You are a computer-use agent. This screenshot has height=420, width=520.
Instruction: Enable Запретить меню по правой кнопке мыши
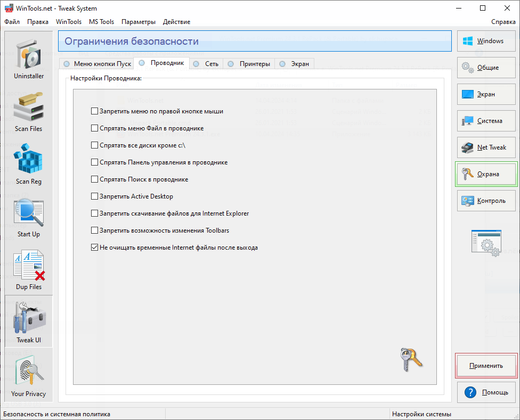pyautogui.click(x=95, y=111)
